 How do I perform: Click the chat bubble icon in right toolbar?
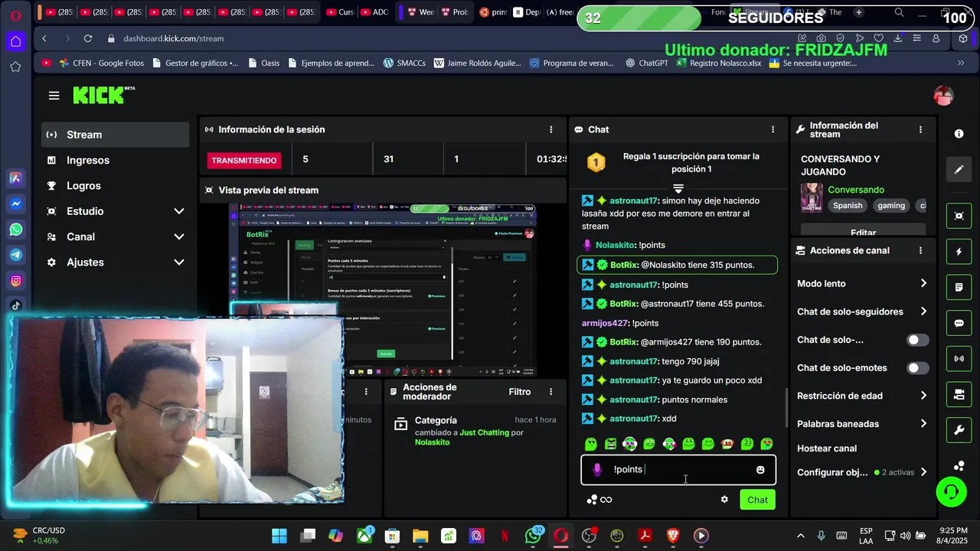point(959,323)
